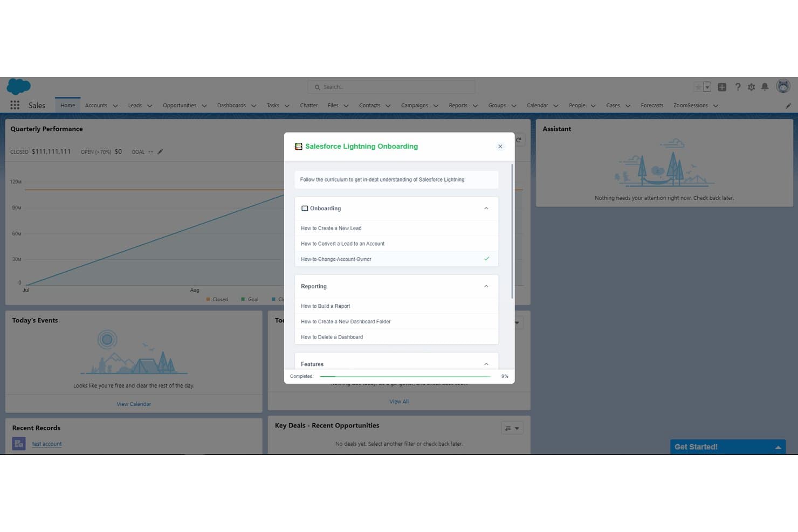Screen dimensions: 798x532
Task: Click the onboarding dialog title icon
Action: click(x=298, y=147)
